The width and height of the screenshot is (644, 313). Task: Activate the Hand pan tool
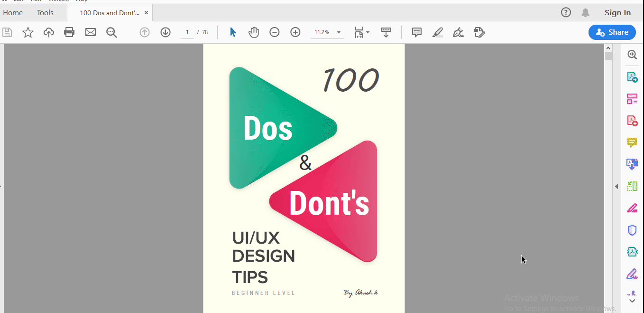point(254,32)
